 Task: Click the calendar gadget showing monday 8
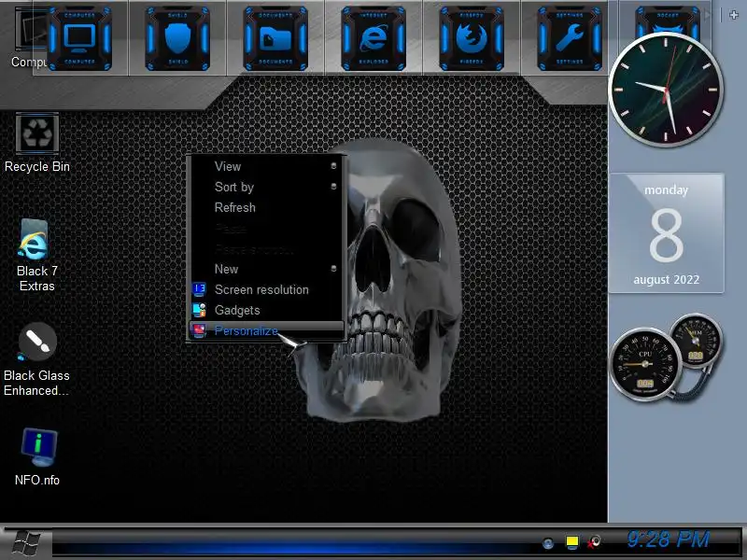pyautogui.click(x=666, y=233)
